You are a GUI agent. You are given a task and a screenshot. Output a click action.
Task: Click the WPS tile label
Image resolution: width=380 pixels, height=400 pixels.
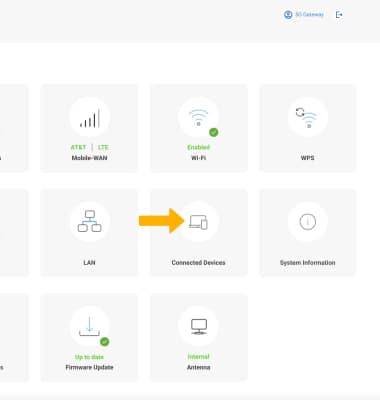(x=307, y=158)
